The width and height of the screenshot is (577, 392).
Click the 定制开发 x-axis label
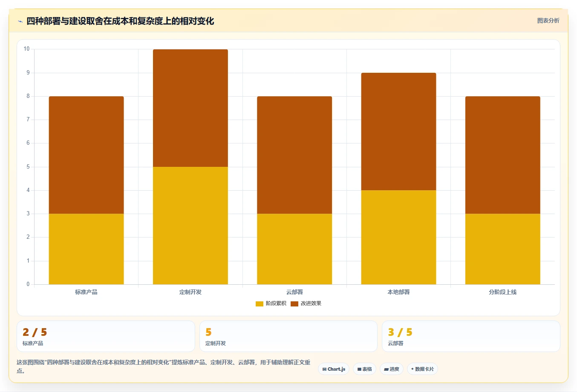tap(190, 292)
